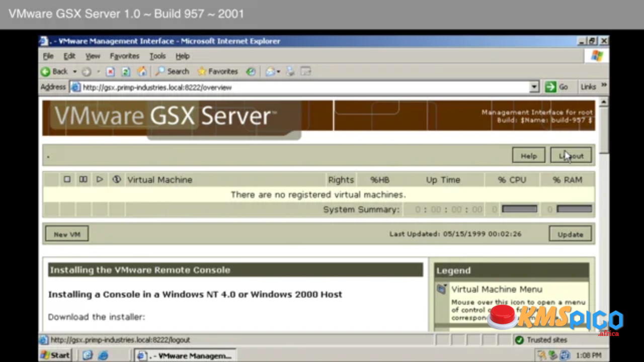Click the System Summary CPU usage bar
644x362 pixels.
click(x=519, y=209)
